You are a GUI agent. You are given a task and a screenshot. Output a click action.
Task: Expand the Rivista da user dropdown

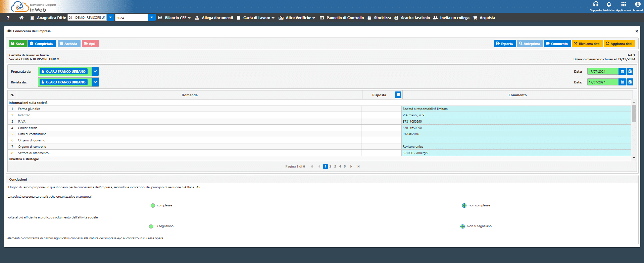(95, 82)
